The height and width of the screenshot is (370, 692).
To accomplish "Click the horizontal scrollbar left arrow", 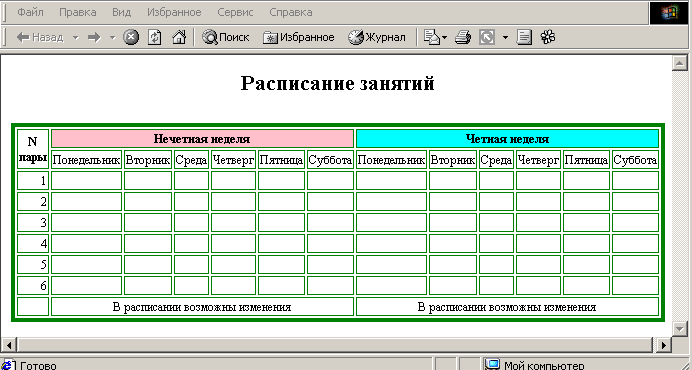I will coord(9,344).
